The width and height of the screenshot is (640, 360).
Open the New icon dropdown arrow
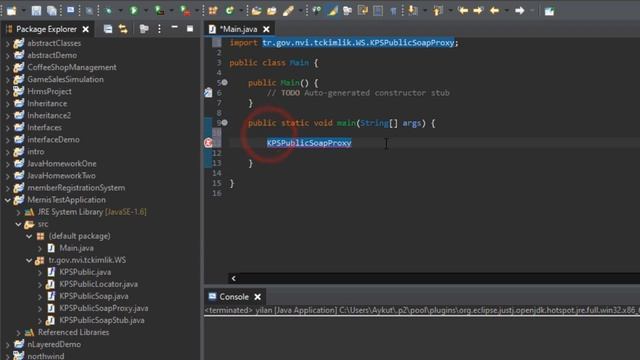[23, 11]
